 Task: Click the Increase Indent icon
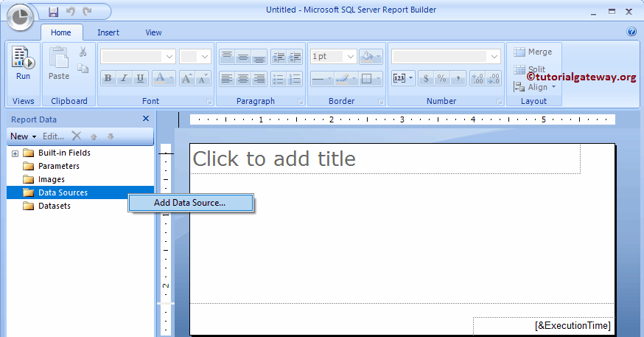coord(295,57)
